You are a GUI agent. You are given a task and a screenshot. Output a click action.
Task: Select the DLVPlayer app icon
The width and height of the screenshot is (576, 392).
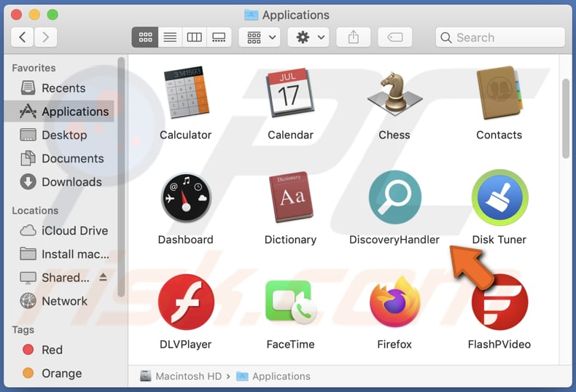point(186,302)
